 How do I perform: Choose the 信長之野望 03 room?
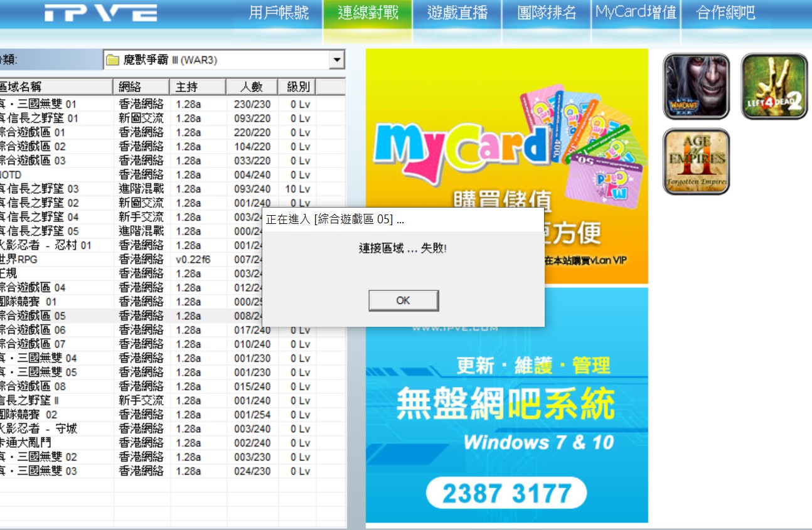click(x=173, y=189)
